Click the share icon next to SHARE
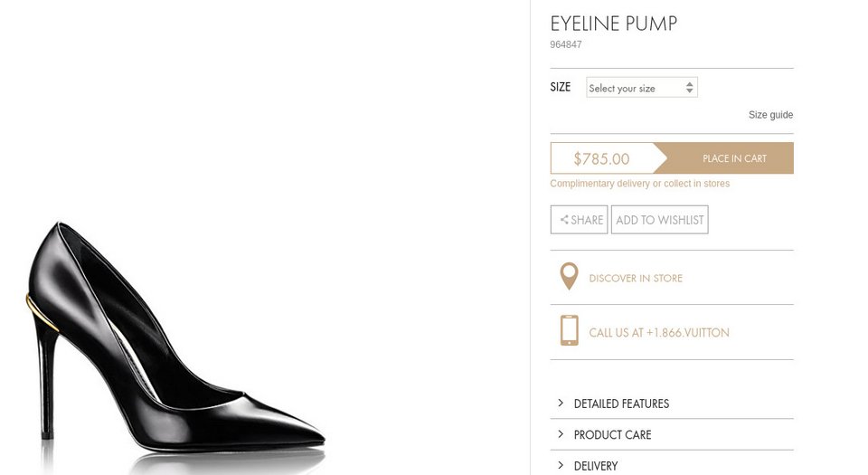 coord(564,220)
